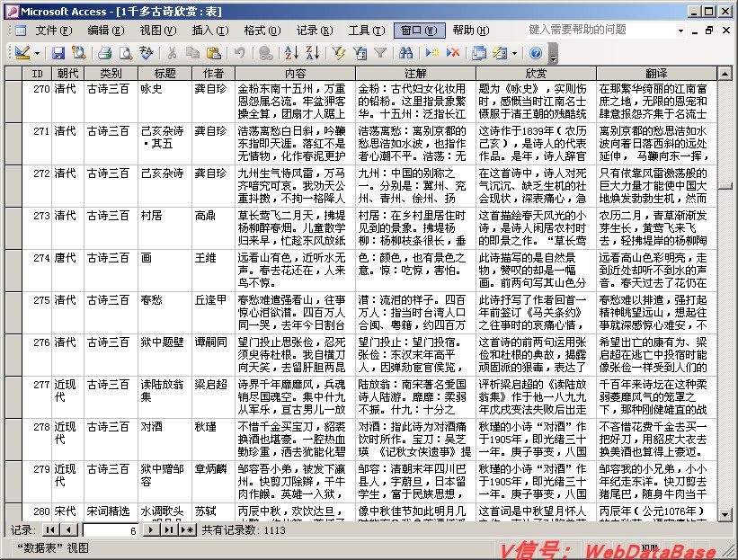Open the 编辑(E) menu
Screen dimensions: 738x560
(106, 31)
